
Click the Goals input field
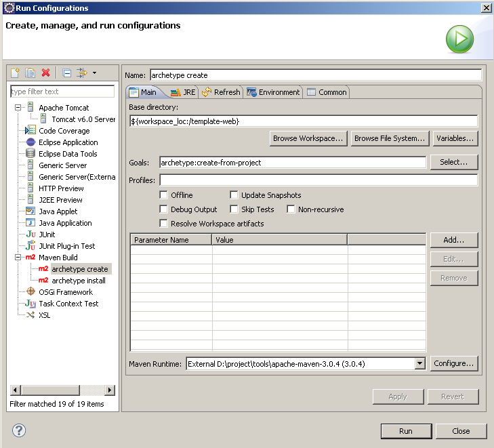[x=293, y=163]
